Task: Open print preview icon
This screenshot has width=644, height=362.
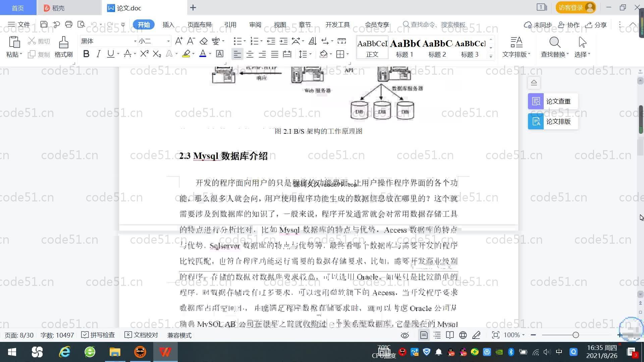Action: (x=81, y=24)
